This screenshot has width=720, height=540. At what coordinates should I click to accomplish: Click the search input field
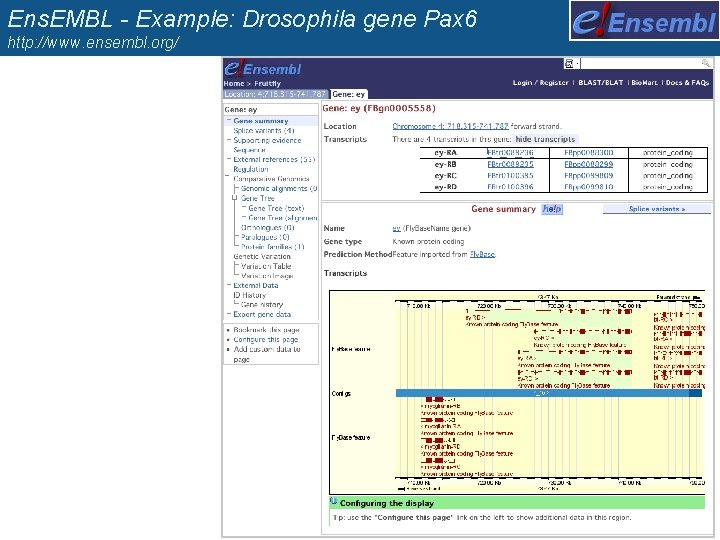pyautogui.click(x=640, y=63)
